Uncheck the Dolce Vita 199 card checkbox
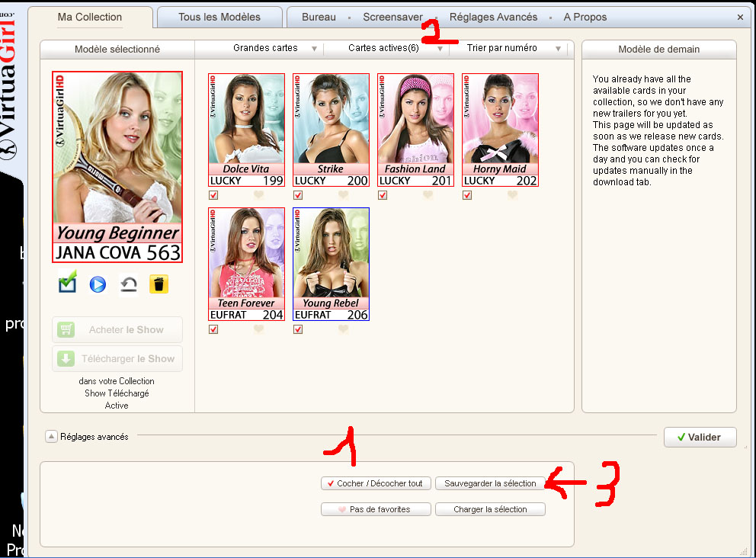This screenshot has width=756, height=558. [213, 195]
